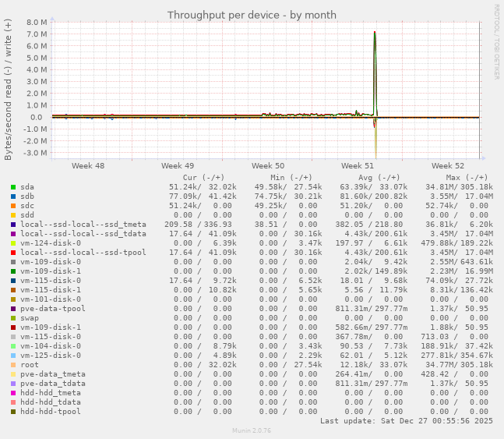Click the 'pve-data-tpool' legend label
Image resolution: width=504 pixels, height=439 pixels.
pos(53,309)
